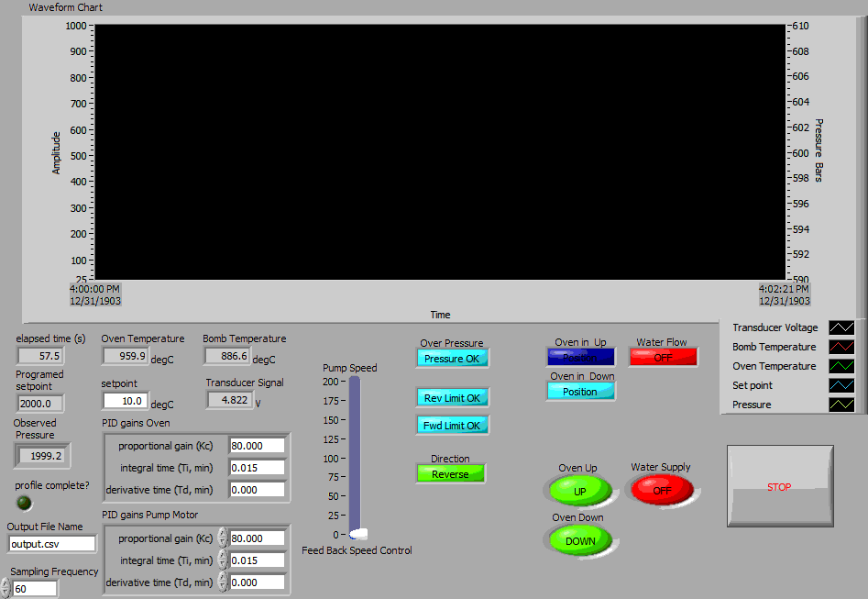Click the oven setpoint value field
The height and width of the screenshot is (599, 868).
126,401
